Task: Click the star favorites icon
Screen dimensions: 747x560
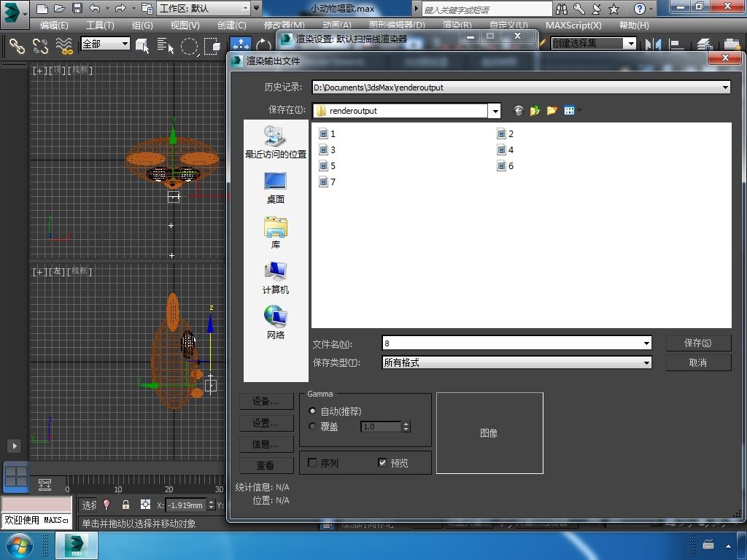Action: [x=614, y=9]
